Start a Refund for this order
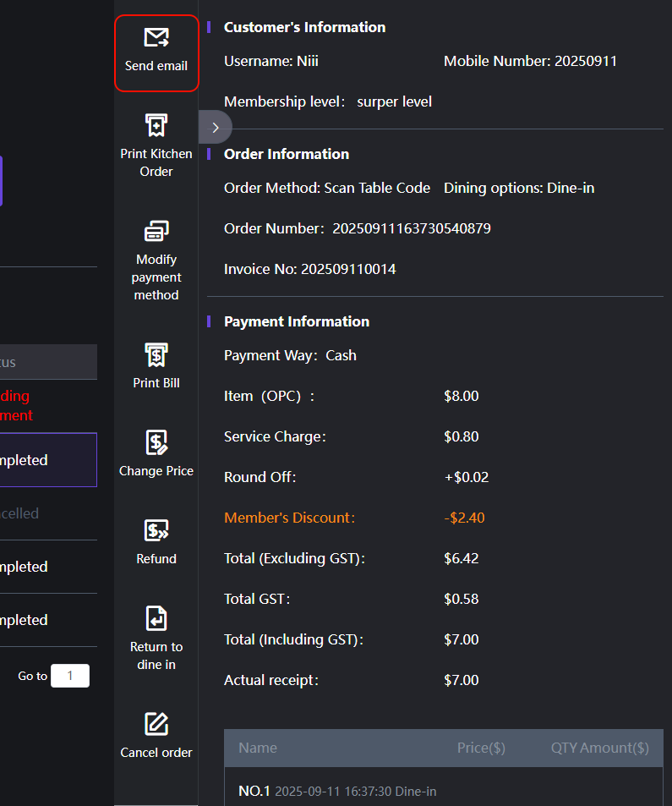The image size is (672, 806). coord(156,530)
